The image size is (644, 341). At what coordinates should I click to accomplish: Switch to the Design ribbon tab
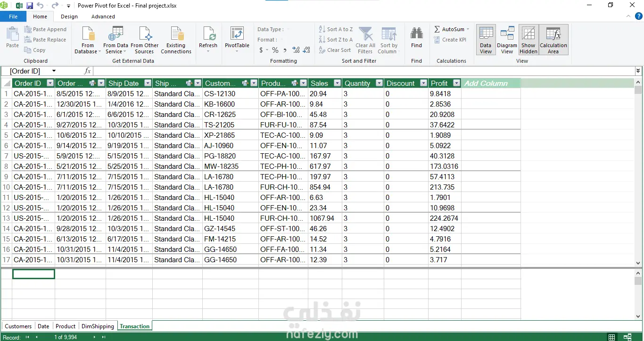[x=69, y=17]
